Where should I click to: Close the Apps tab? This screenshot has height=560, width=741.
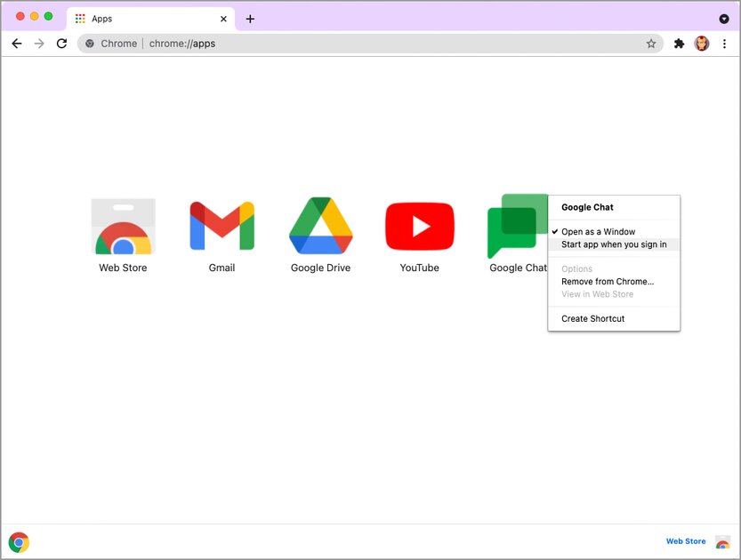(223, 19)
